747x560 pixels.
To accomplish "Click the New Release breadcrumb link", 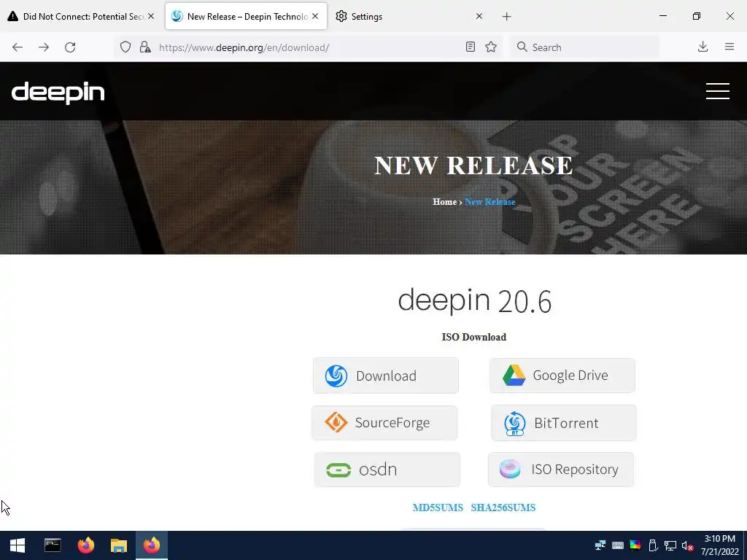I will [x=490, y=202].
